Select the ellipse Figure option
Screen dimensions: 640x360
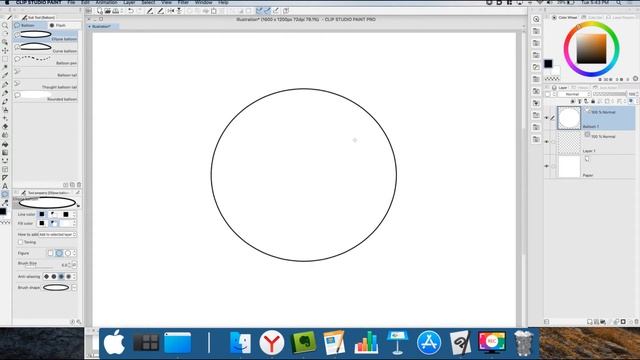[x=59, y=253]
